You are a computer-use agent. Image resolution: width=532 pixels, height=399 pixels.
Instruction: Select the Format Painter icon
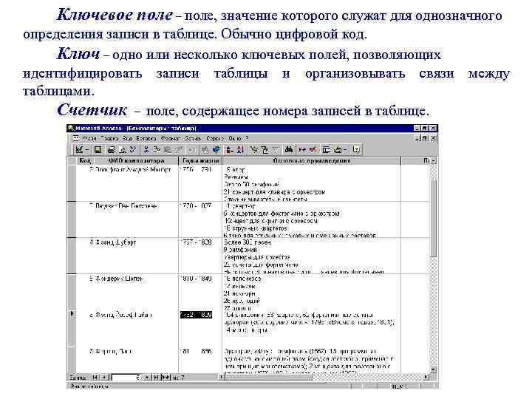tap(179, 149)
